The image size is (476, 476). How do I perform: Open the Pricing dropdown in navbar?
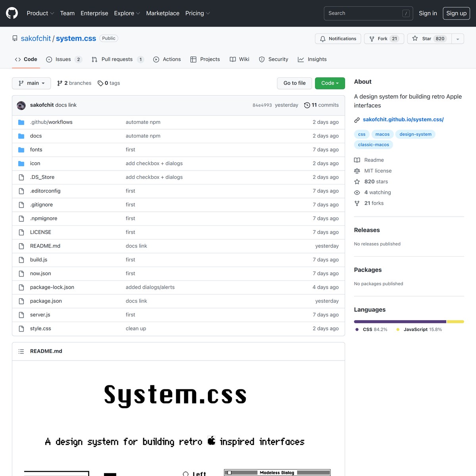[197, 13]
